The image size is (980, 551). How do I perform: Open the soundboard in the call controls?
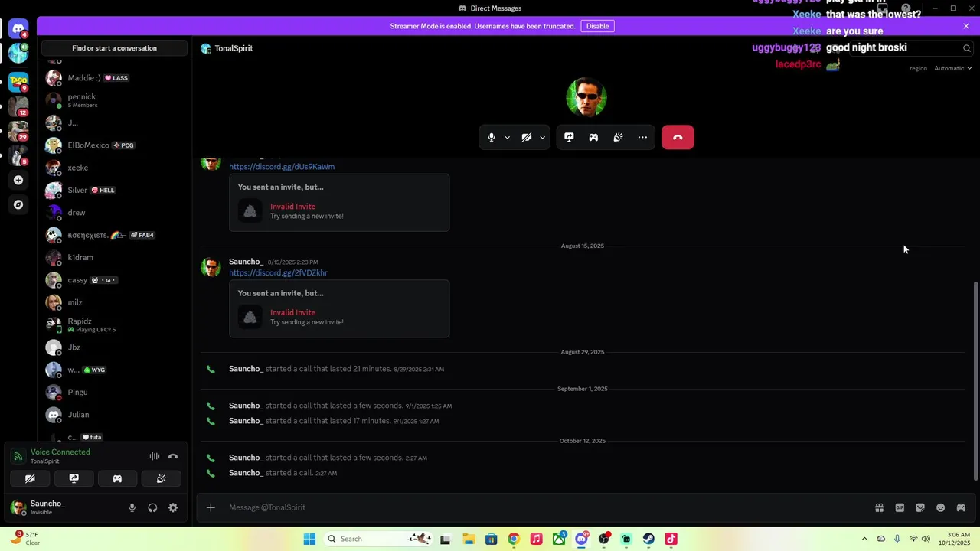(x=618, y=138)
